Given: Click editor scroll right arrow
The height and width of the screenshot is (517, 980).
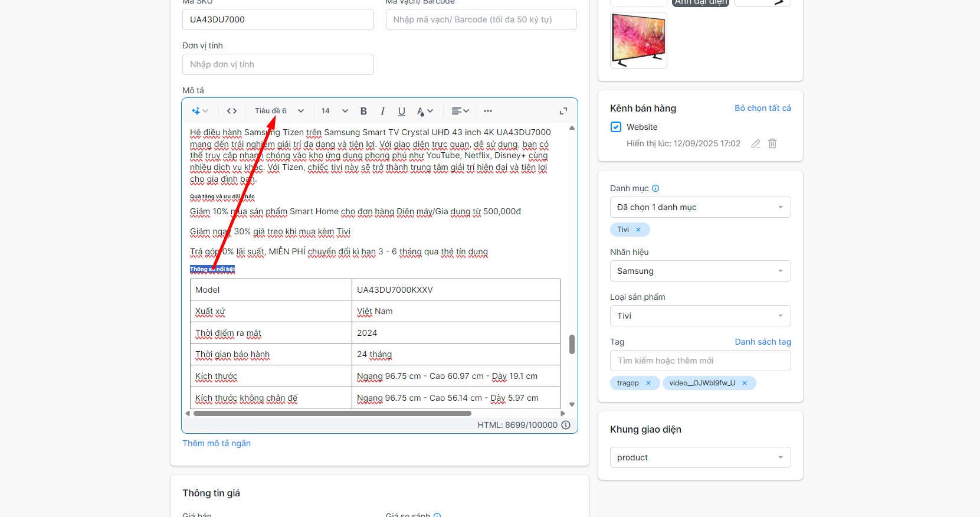Looking at the screenshot, I should click(563, 413).
